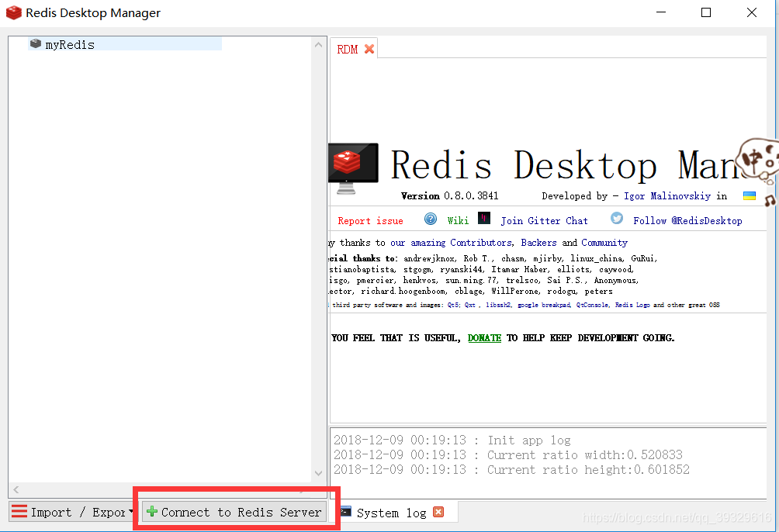Close the System log tab
The image size is (779, 532).
pos(438,512)
